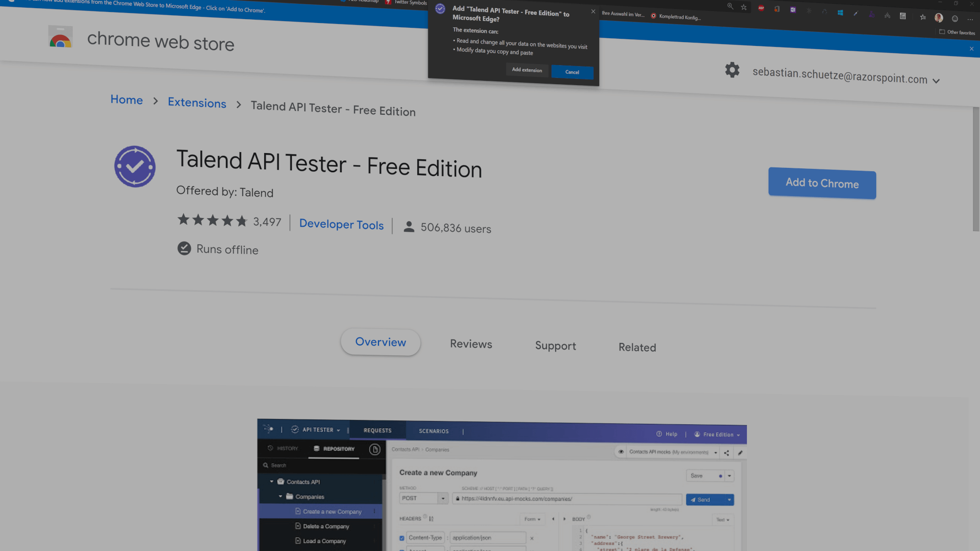Click the page vertical scrollbar
This screenshot has width=980, height=551.
point(976,169)
